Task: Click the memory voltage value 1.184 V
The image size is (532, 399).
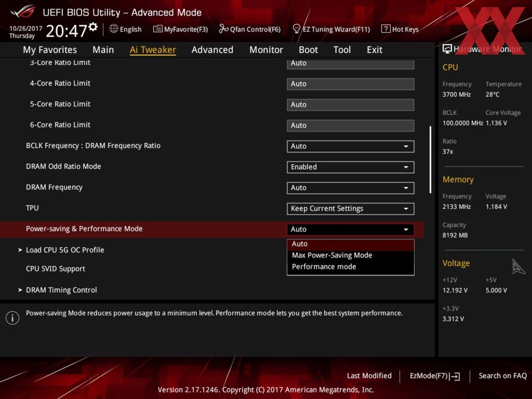Action: click(x=496, y=207)
